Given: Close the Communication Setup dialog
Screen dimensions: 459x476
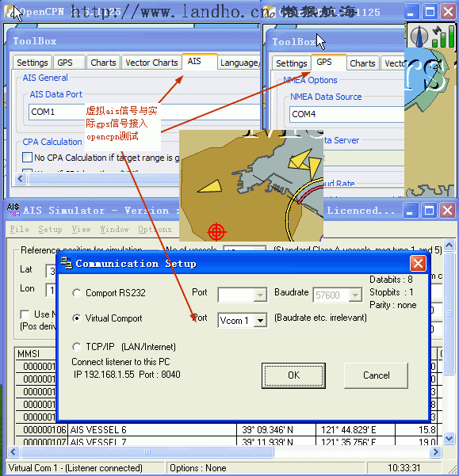Looking at the screenshot, I should pos(418,263).
